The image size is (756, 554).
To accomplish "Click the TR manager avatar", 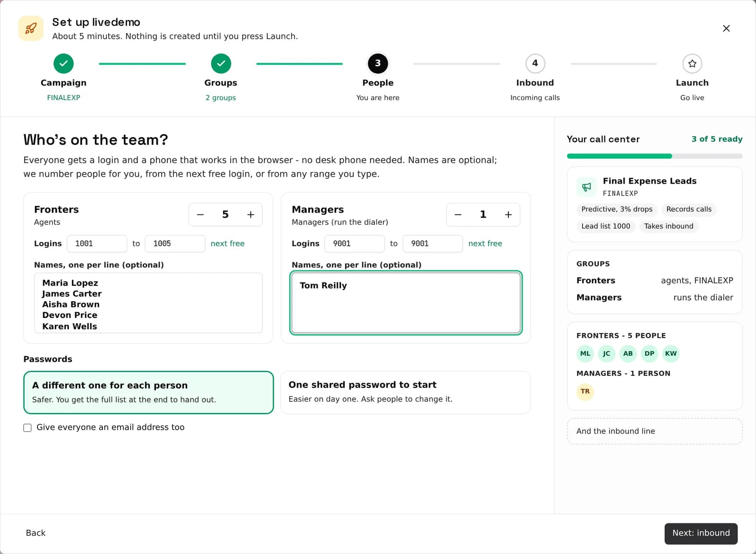I will tap(585, 392).
